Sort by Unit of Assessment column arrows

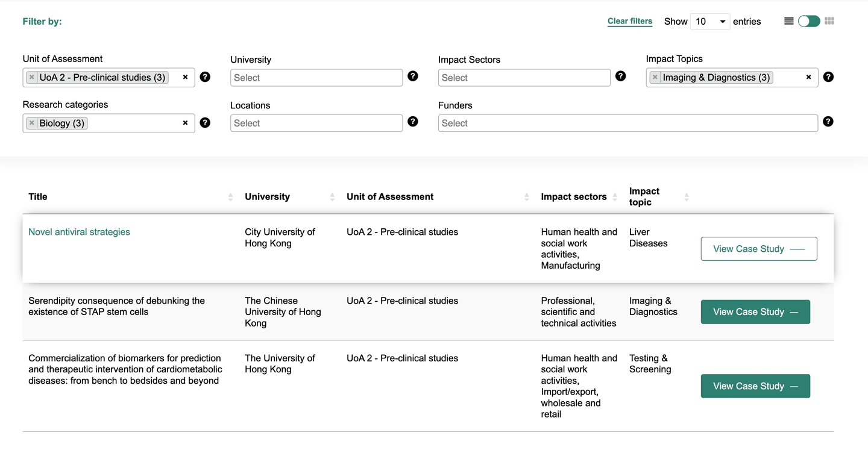(x=527, y=197)
